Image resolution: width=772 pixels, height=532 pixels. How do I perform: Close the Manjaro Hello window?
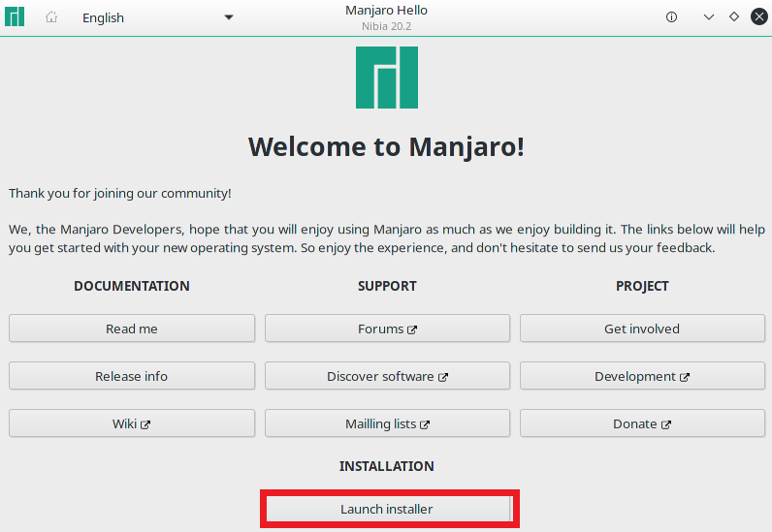click(x=759, y=16)
